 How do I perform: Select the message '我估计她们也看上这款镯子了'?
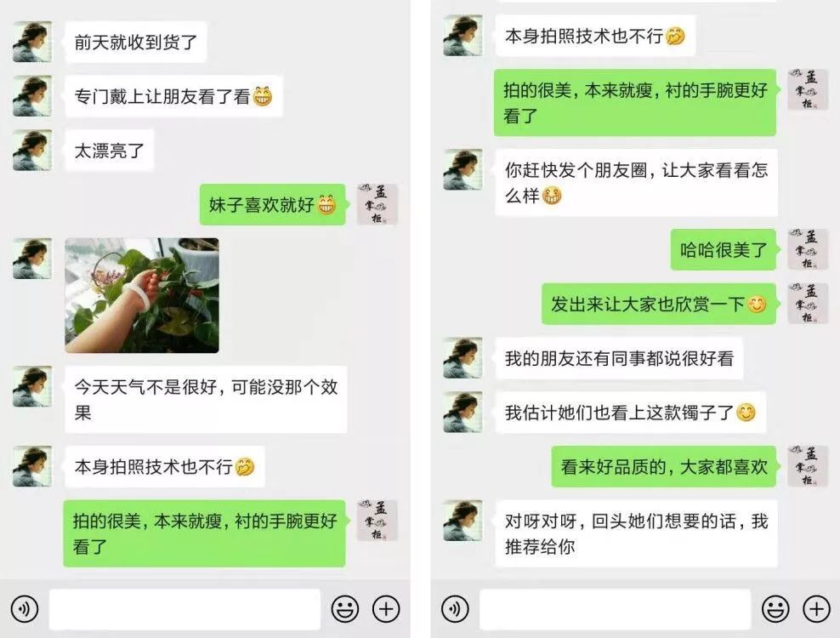click(x=631, y=413)
